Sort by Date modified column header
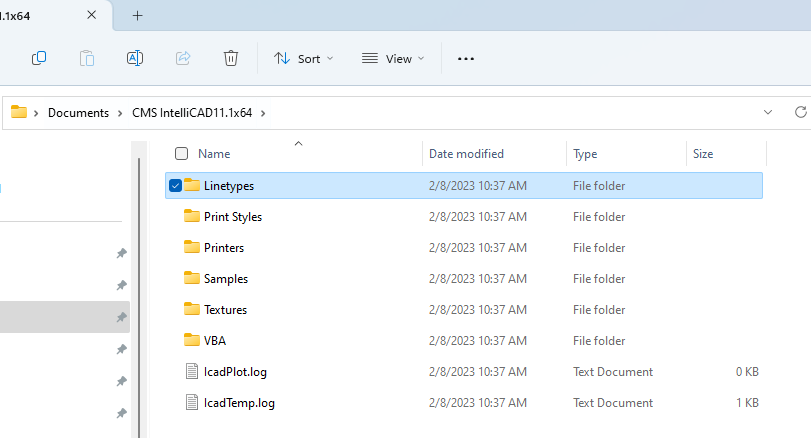This screenshot has height=438, width=811. [x=466, y=154]
